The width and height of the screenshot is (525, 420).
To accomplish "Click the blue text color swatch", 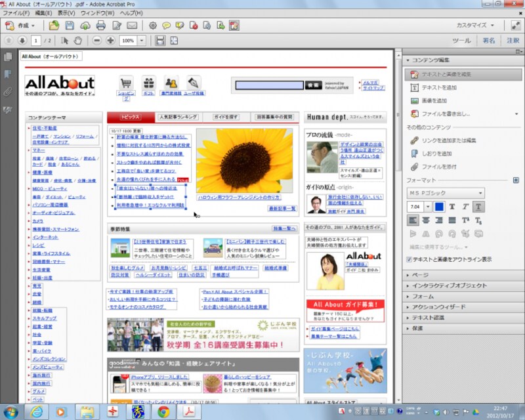I will pos(439,207).
